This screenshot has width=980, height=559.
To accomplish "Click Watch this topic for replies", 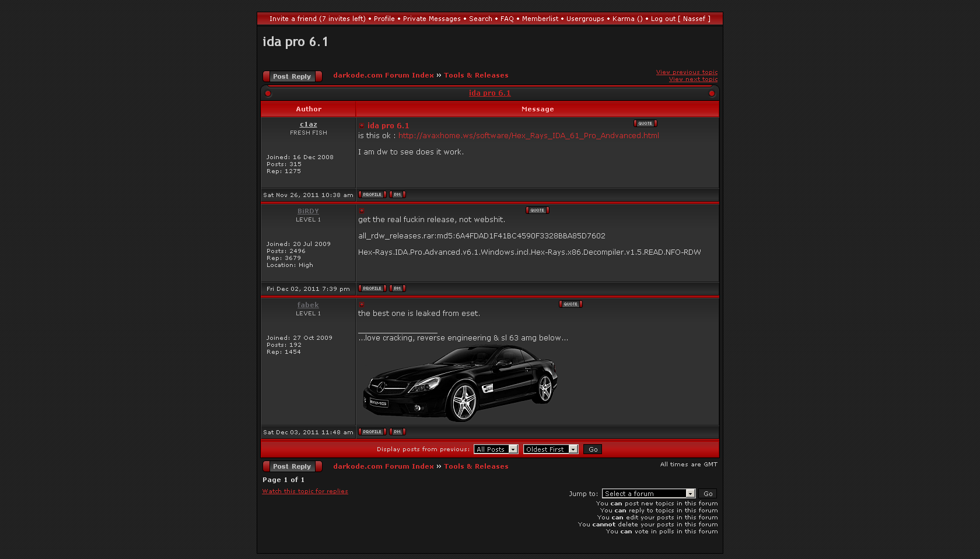I will click(305, 491).
